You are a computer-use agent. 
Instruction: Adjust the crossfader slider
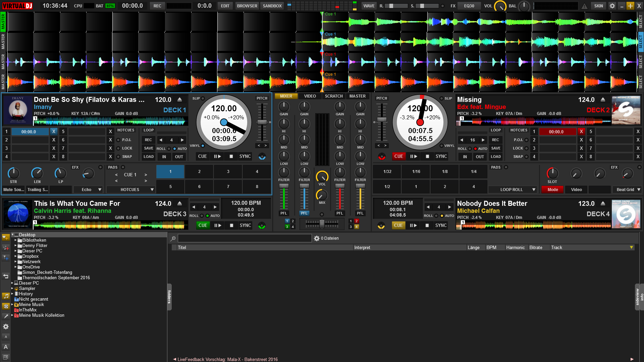(x=322, y=224)
